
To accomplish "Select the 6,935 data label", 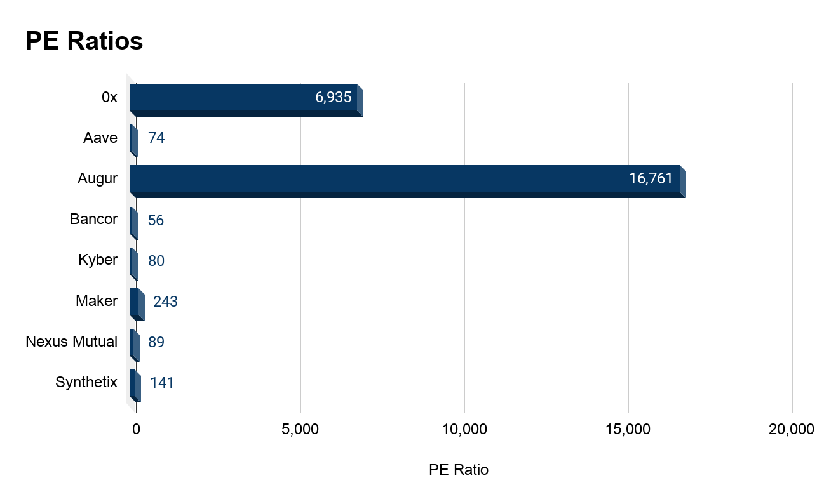I will [x=333, y=97].
